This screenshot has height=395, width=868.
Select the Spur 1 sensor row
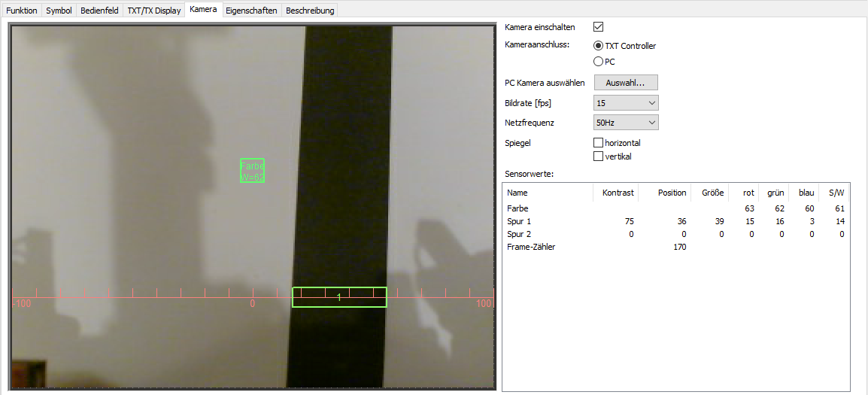click(675, 221)
